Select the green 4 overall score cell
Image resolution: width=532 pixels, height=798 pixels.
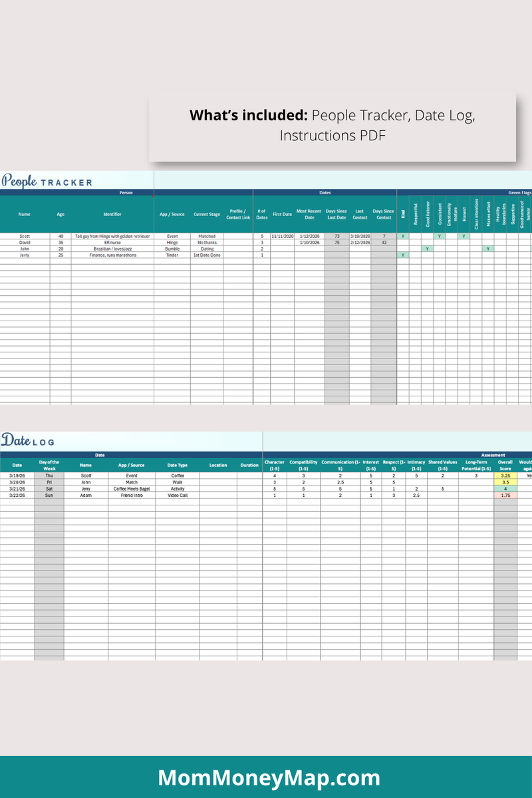click(x=505, y=489)
